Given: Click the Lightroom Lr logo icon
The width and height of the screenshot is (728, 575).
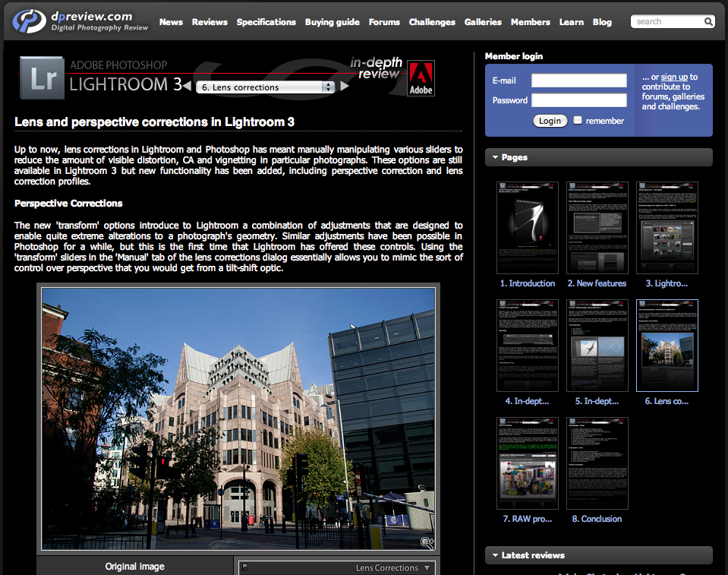Looking at the screenshot, I should click(x=43, y=78).
